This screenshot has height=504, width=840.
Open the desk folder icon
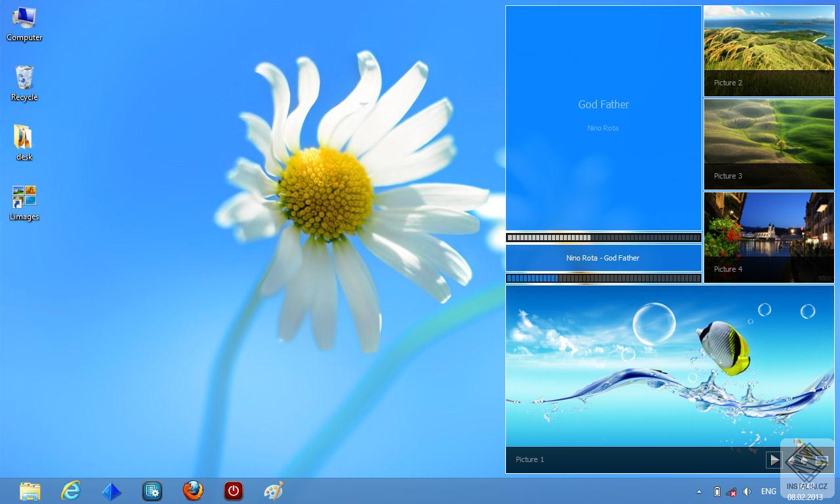coord(24,143)
